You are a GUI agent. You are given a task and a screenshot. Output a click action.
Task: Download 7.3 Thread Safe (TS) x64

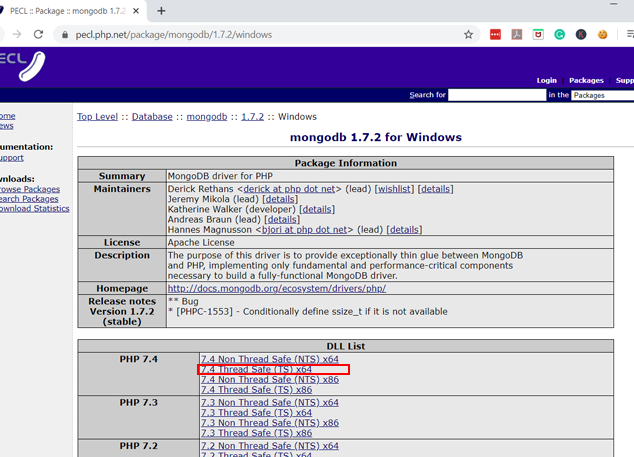256,413
